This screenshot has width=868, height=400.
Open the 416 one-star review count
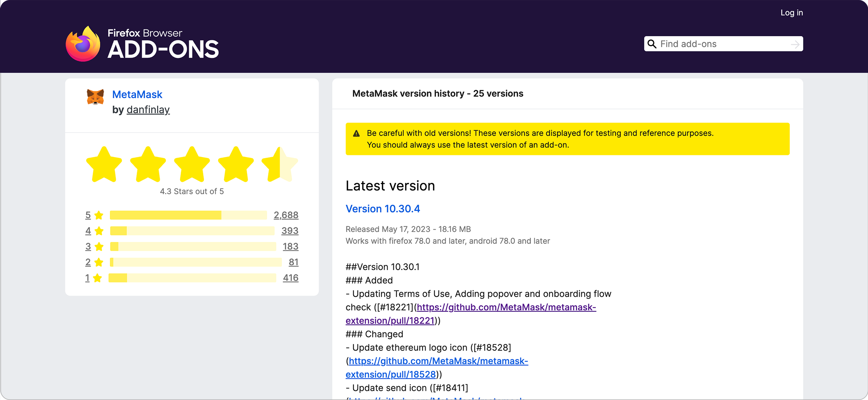[291, 278]
